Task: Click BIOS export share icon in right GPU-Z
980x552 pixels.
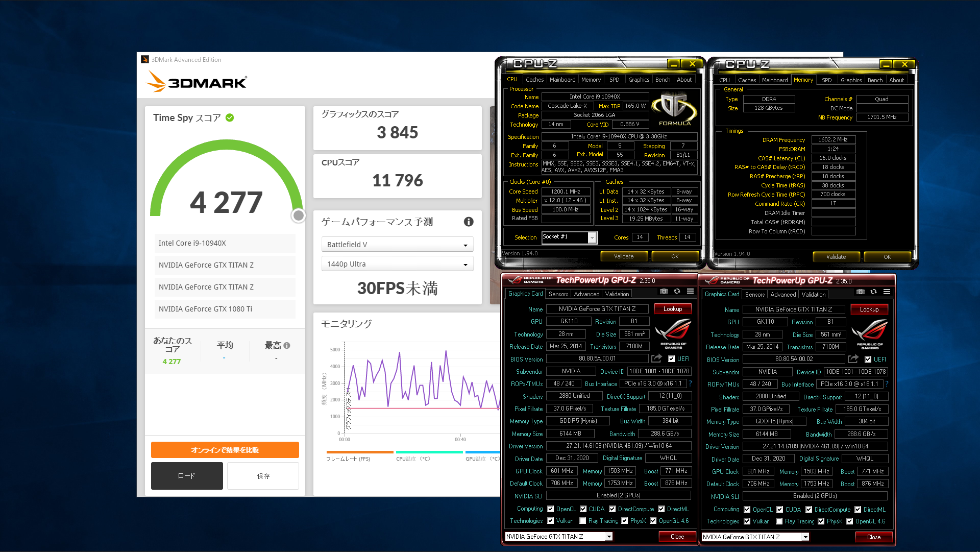Action: (x=853, y=359)
